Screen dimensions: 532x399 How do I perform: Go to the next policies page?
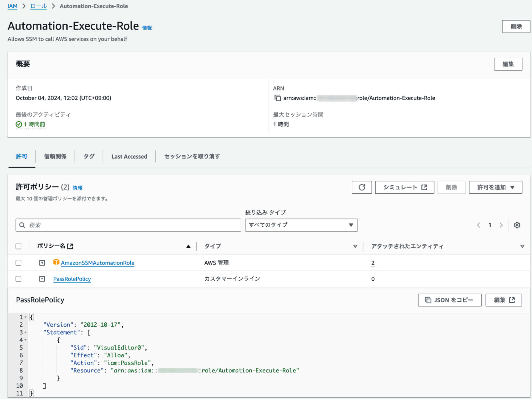pos(501,225)
